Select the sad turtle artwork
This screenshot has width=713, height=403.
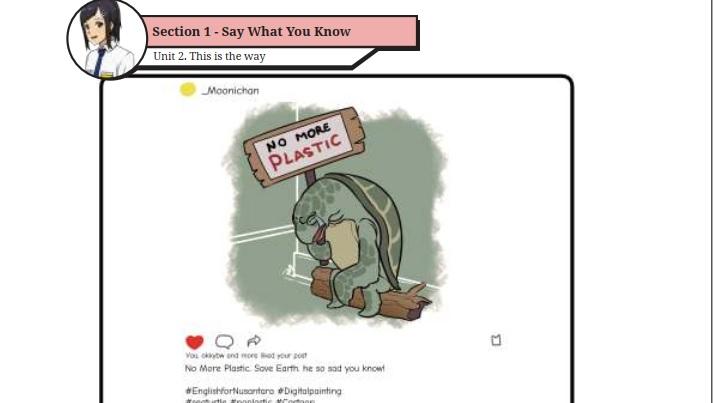[x=334, y=214]
